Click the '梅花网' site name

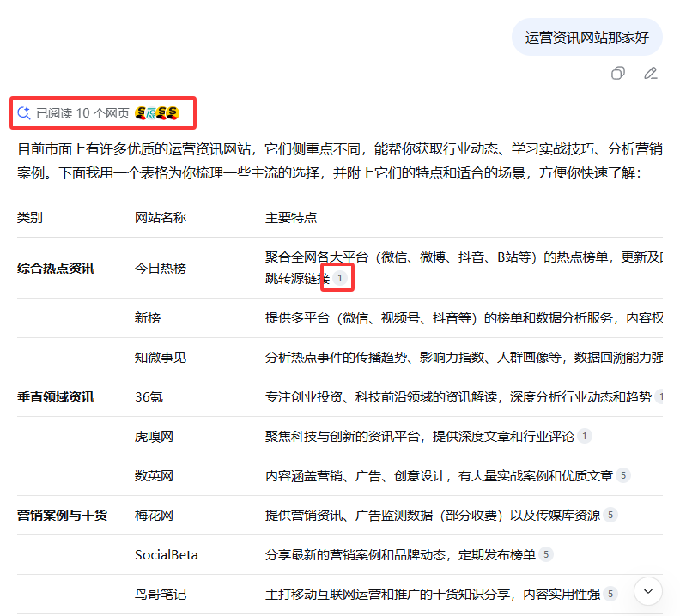point(154,515)
